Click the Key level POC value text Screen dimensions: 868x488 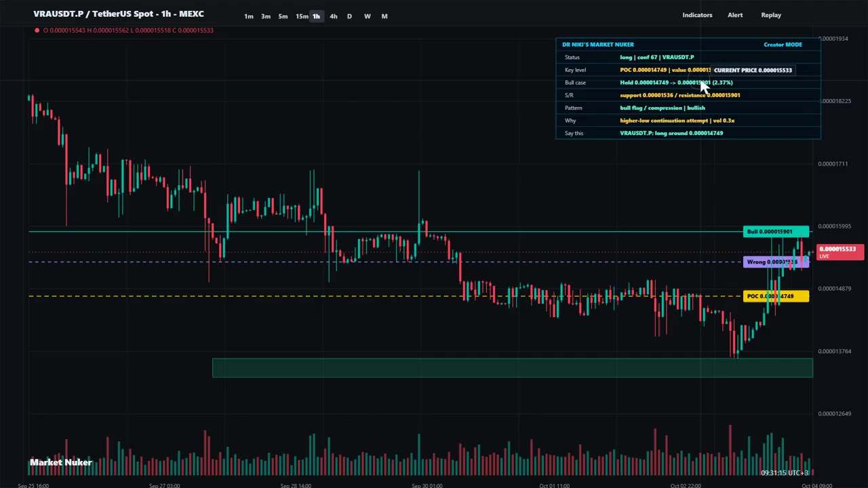pos(665,70)
